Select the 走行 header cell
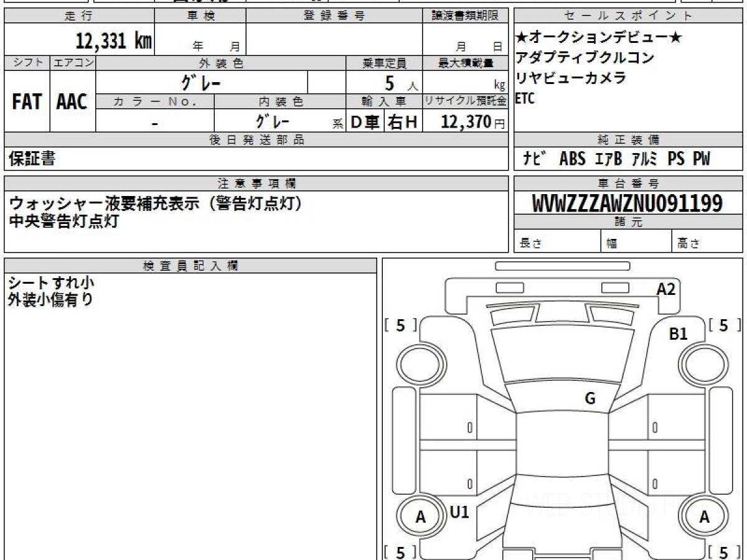This screenshot has width=747, height=560. click(x=79, y=16)
